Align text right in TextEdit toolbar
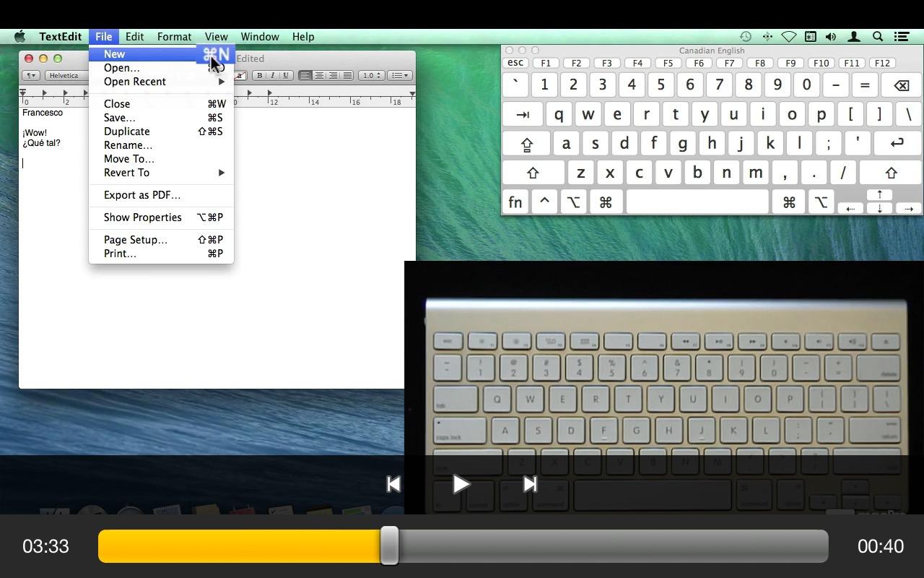This screenshot has width=924, height=578. pos(334,75)
